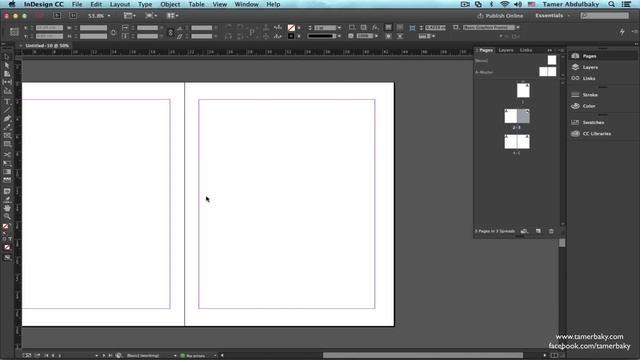This screenshot has height=360, width=640.
Task: Click the Wi-Fi status icon
Action: point(504,4)
